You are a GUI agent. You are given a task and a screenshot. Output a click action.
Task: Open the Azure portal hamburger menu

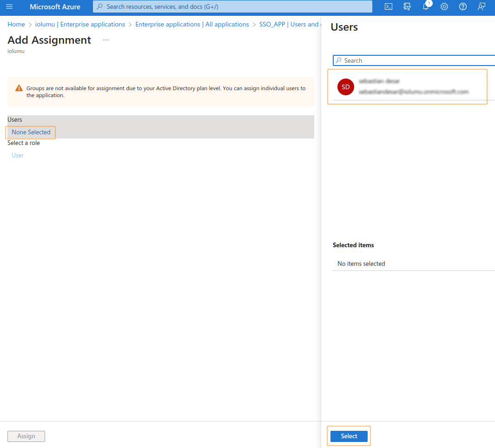coord(9,7)
